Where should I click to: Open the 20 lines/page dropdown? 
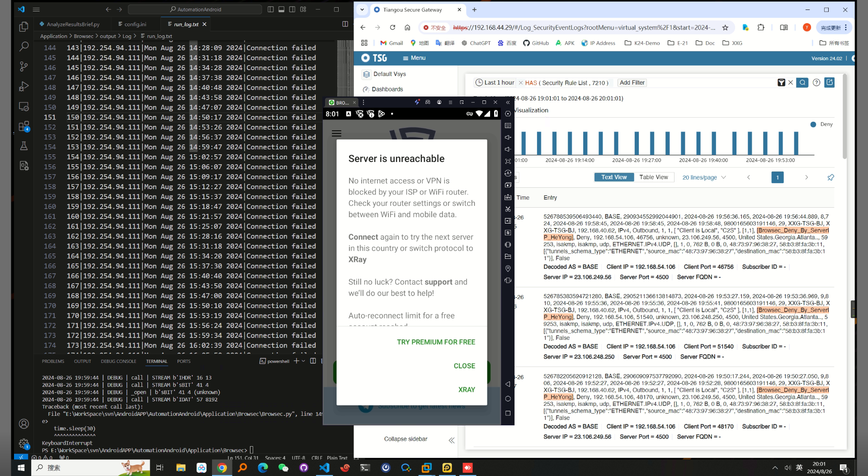(704, 177)
